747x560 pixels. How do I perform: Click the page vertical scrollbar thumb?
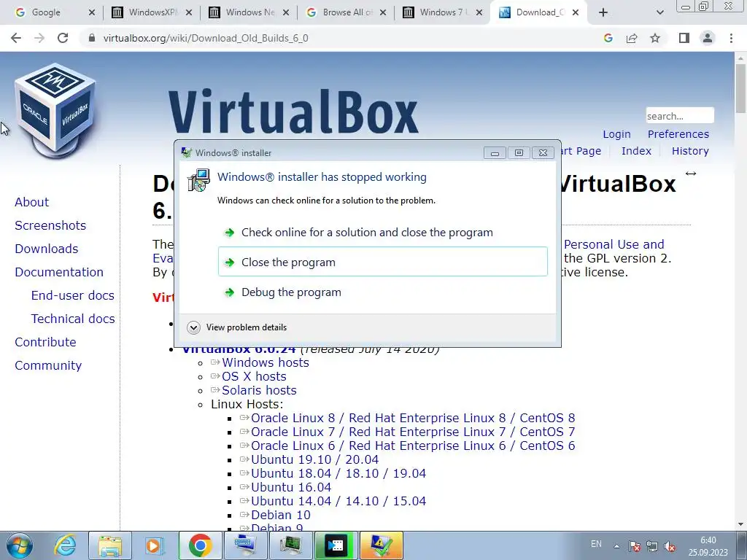click(x=740, y=88)
